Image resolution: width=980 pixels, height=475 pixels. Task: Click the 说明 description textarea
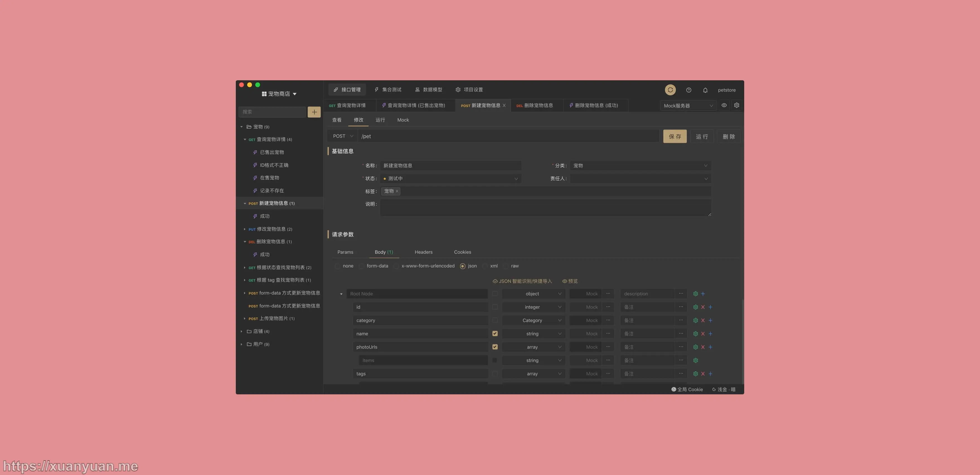pos(545,208)
